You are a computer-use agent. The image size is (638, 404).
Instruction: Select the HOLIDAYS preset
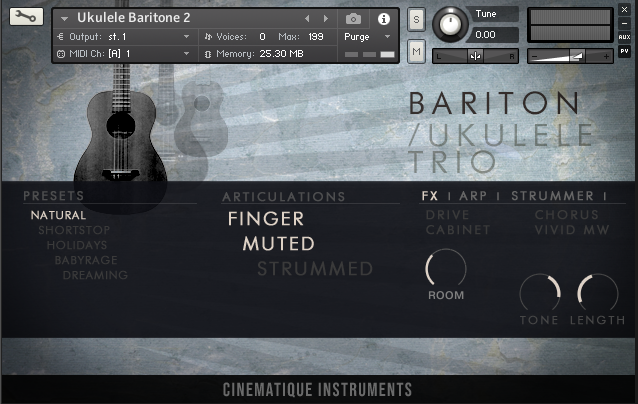click(77, 245)
